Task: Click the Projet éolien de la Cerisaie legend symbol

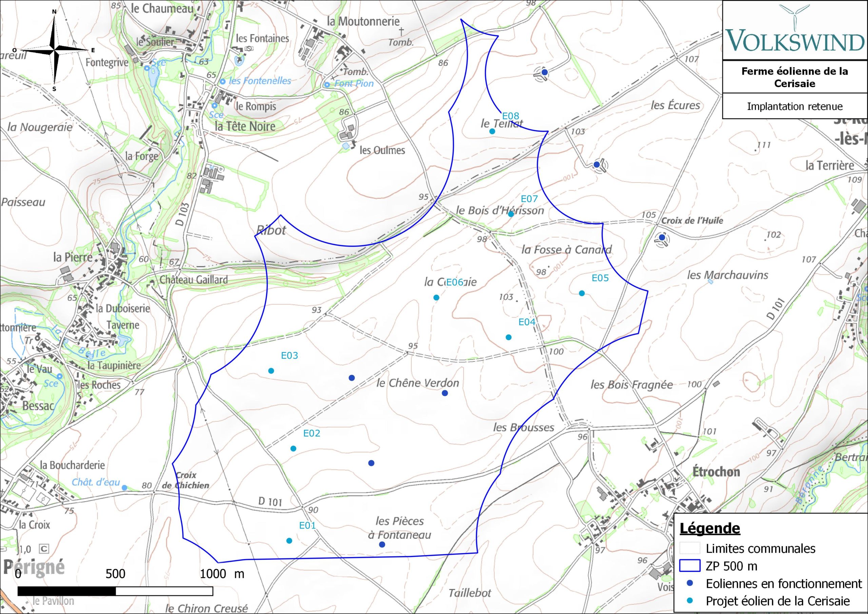Action: point(690,600)
